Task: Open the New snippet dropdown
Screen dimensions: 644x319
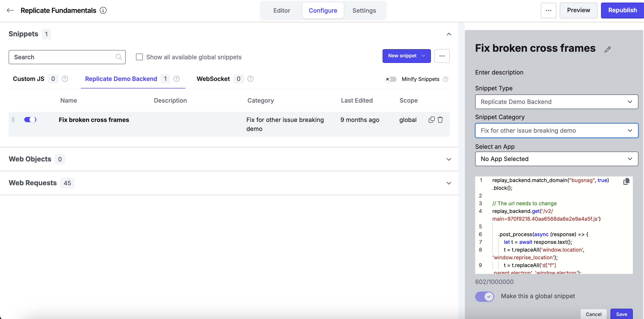Action: pyautogui.click(x=406, y=56)
